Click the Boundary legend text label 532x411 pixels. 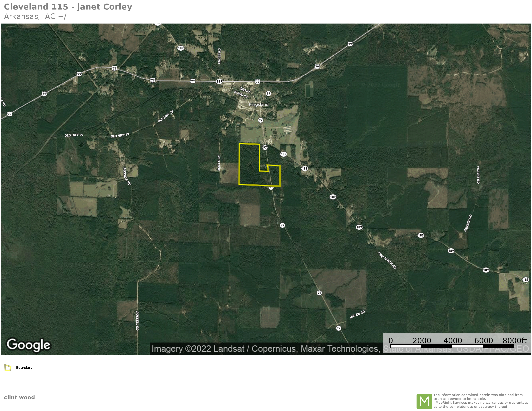[24, 368]
